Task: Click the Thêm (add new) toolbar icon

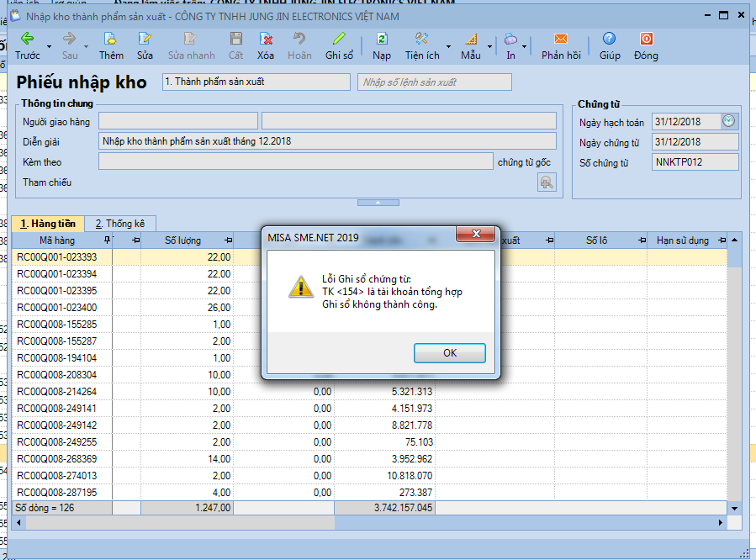Action: coord(110,40)
